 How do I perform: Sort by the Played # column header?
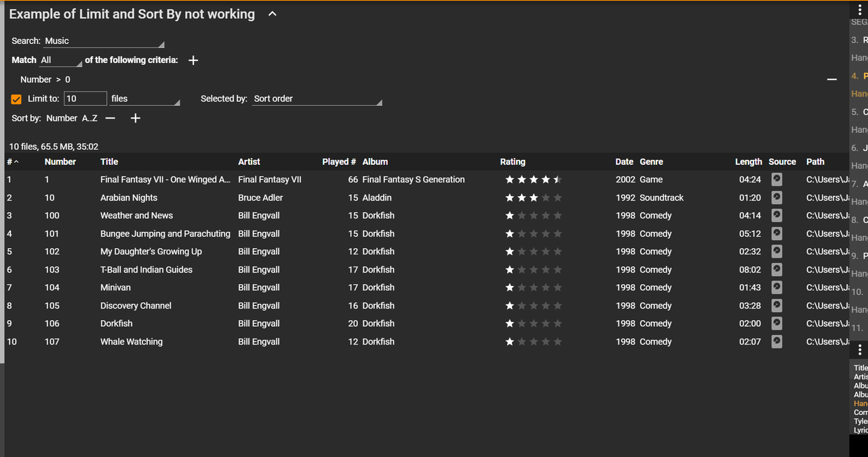click(x=339, y=161)
